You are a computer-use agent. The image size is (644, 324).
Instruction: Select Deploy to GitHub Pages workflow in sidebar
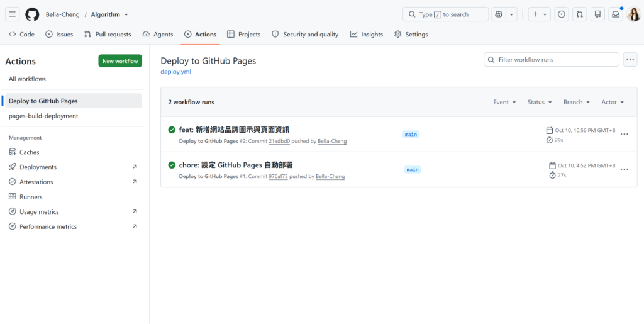74,101
